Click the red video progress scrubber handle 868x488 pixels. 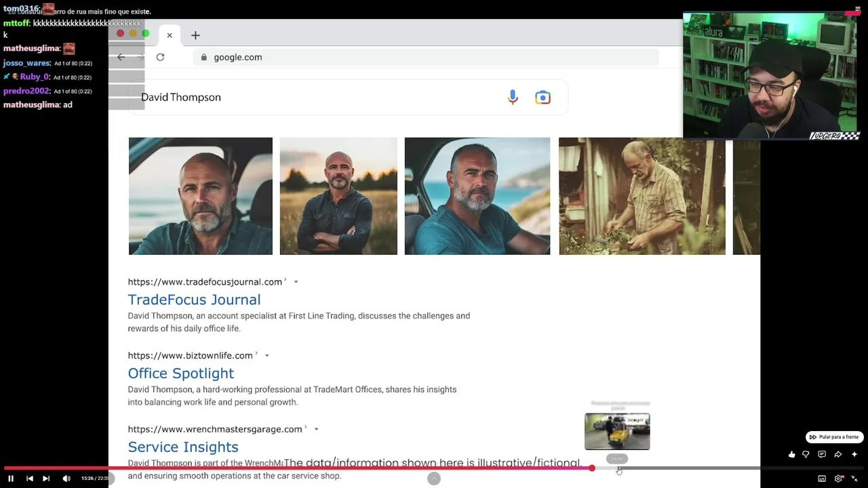592,468
